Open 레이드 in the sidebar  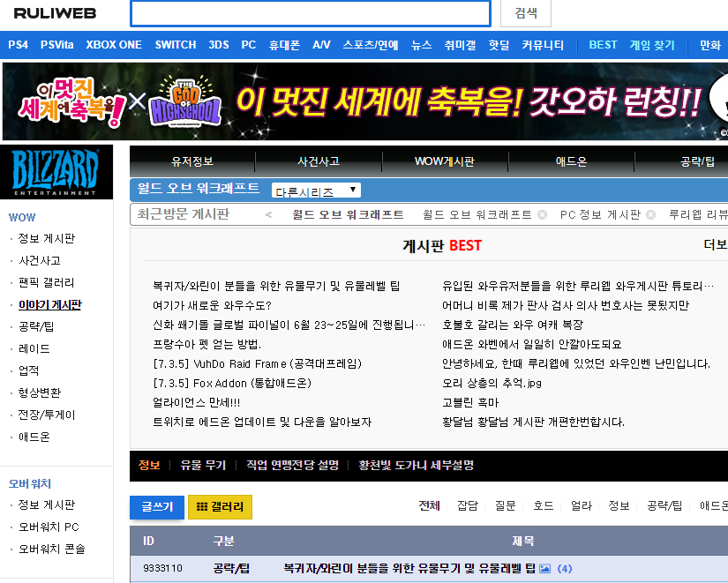(34, 348)
